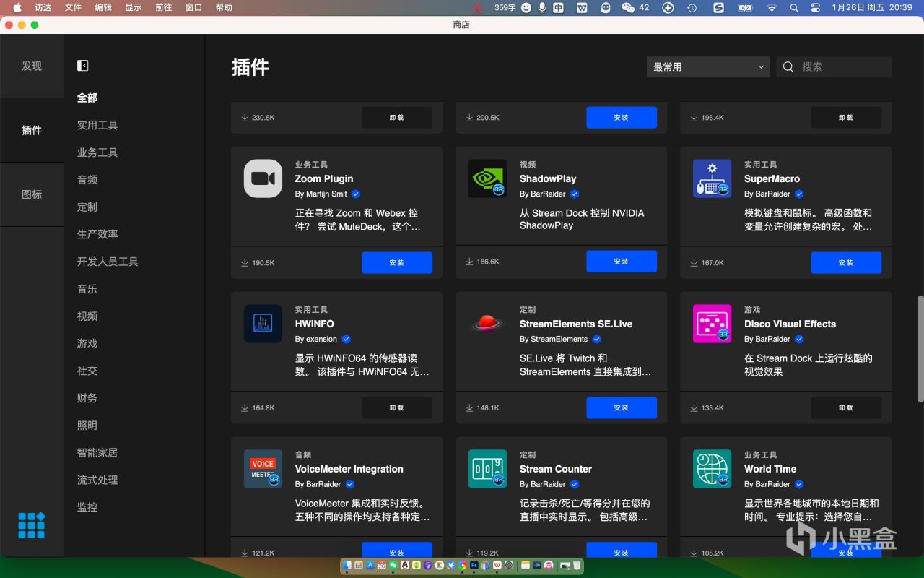Switch to the 插件 tab
Viewport: 924px width, 578px height.
[x=32, y=130]
